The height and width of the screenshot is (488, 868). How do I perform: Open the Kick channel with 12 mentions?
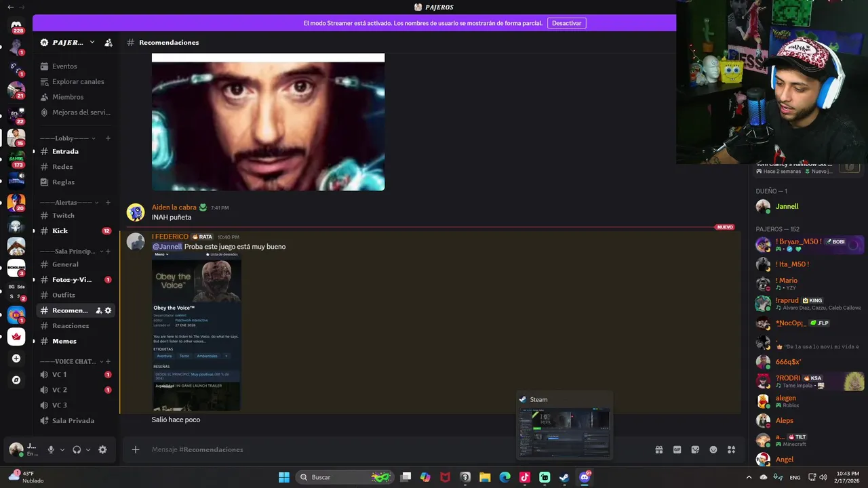click(75, 231)
